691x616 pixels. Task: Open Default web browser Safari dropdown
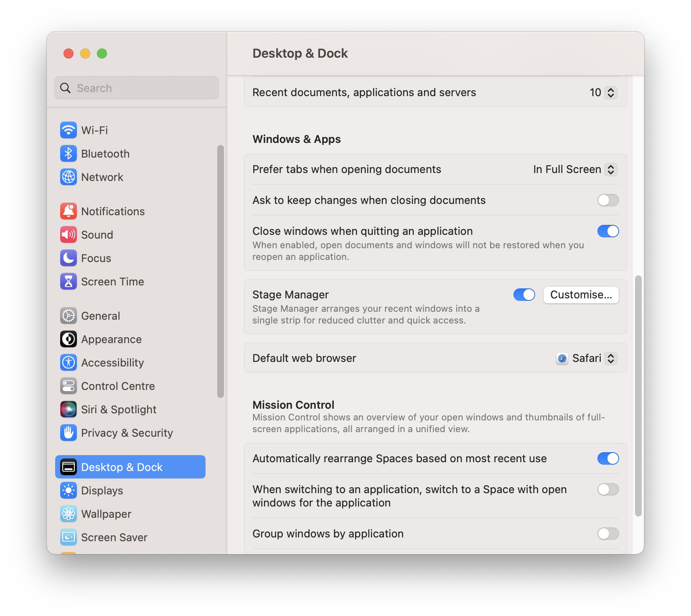(x=587, y=358)
